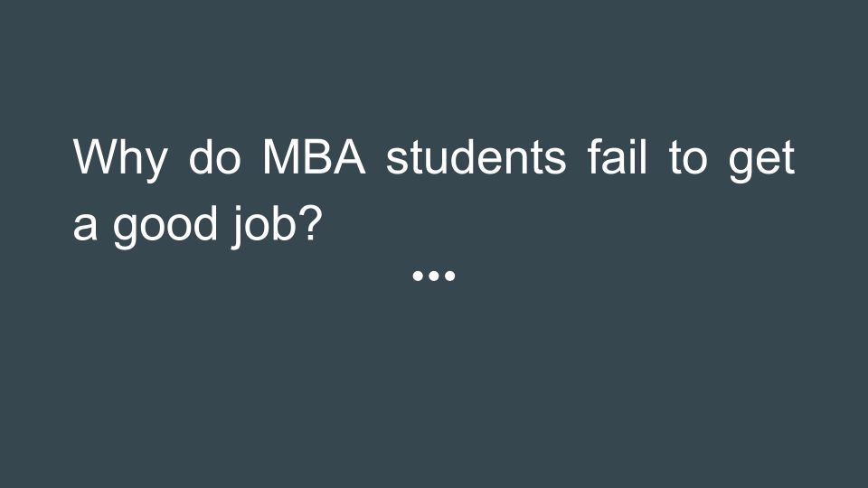Click the capital "W" in "Why"
The height and width of the screenshot is (488, 868).
91,158
